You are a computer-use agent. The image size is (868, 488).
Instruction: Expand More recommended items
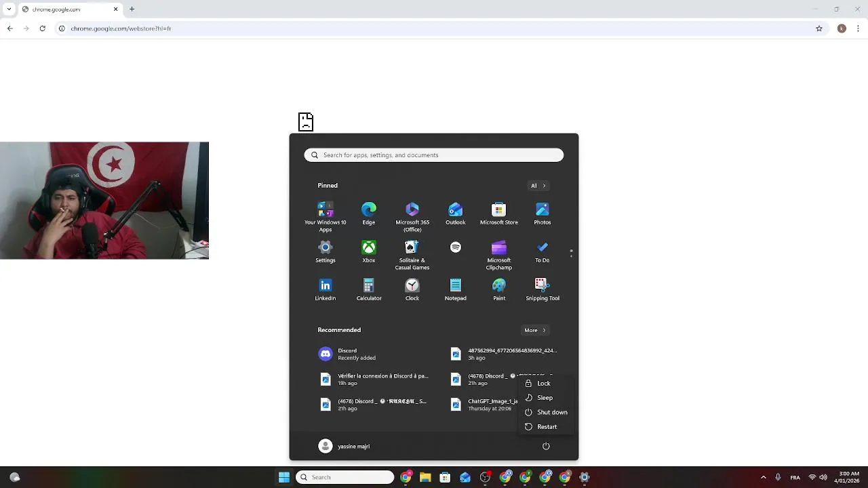point(535,330)
